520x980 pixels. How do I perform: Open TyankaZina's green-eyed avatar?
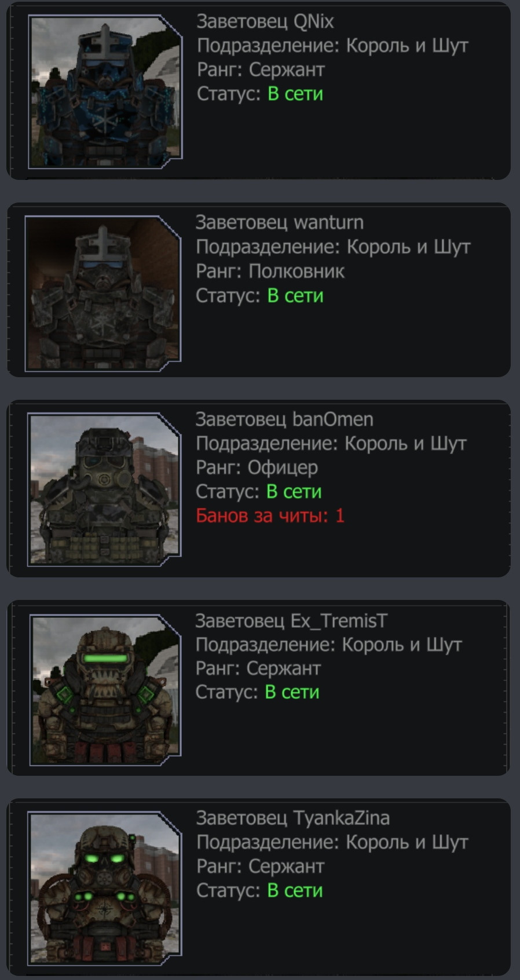105,888
